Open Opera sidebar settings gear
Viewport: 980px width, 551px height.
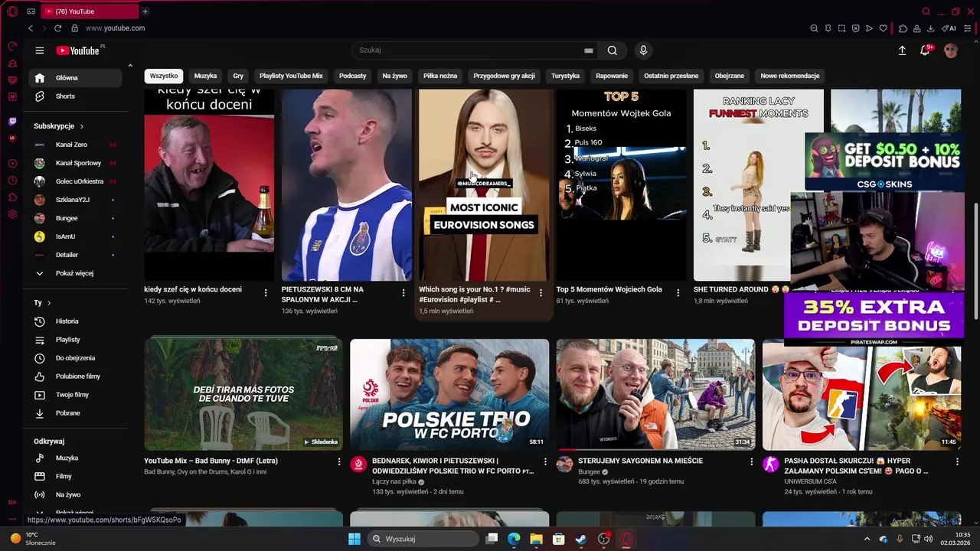[x=12, y=214]
